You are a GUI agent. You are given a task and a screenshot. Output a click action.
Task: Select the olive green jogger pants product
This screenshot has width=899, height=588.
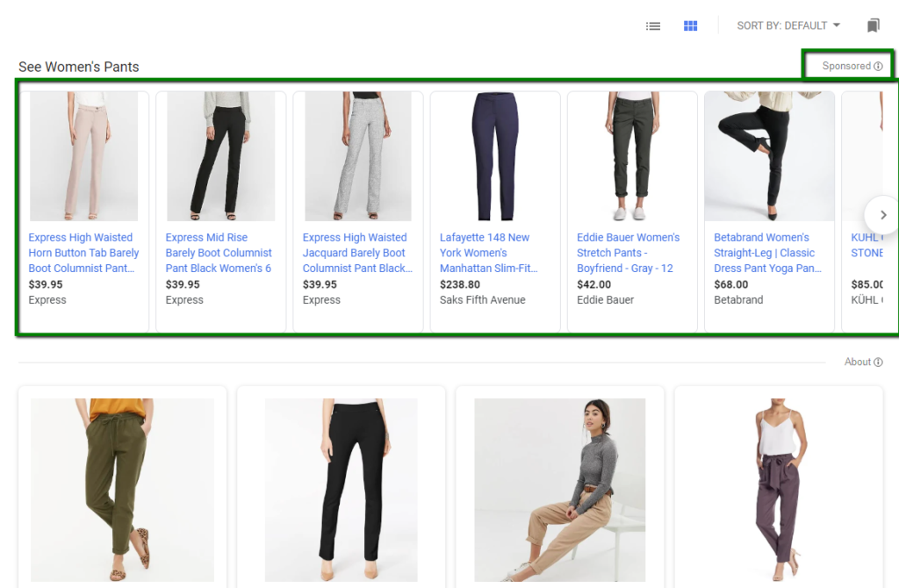tap(122, 490)
